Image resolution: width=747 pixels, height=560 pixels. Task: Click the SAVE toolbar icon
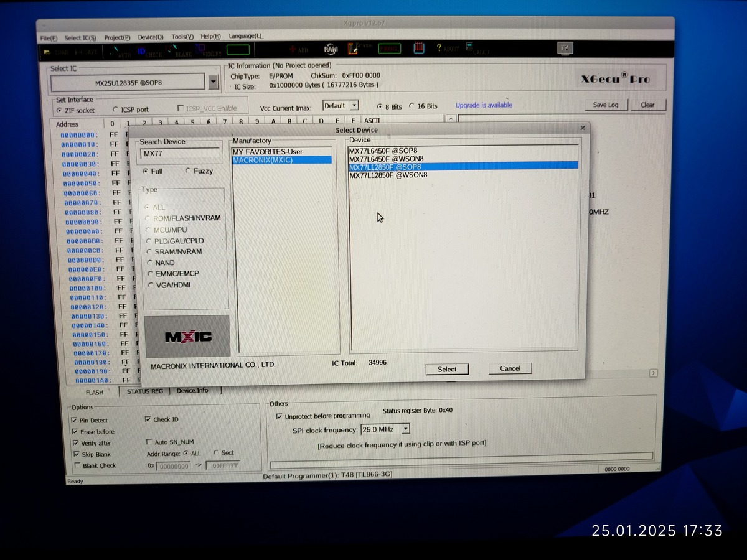(86, 52)
